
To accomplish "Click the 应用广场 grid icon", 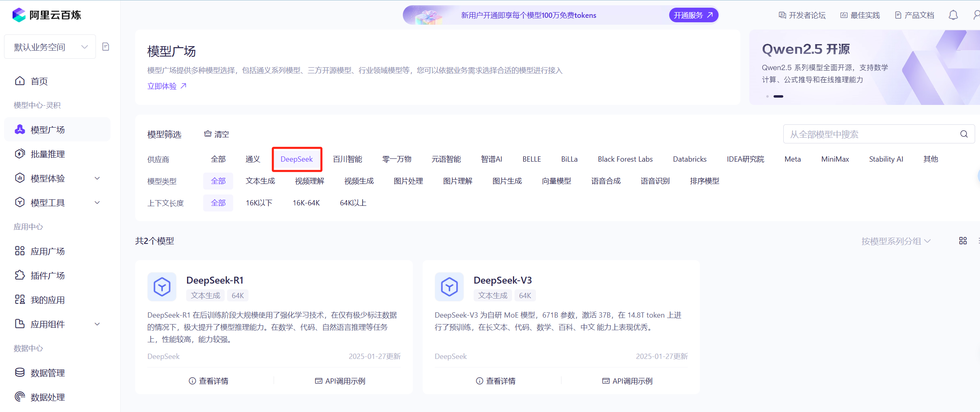I will (x=20, y=251).
